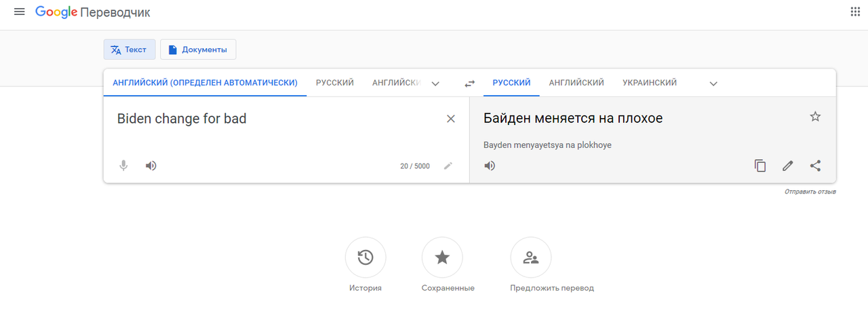The image size is (868, 309).
Task: Switch to Документы translation mode
Action: point(198,50)
